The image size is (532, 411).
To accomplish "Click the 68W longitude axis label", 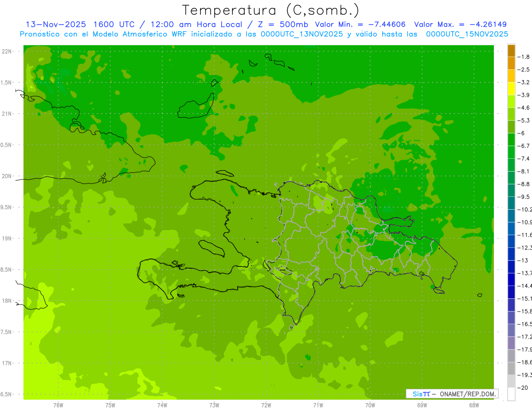I will tap(474, 405).
